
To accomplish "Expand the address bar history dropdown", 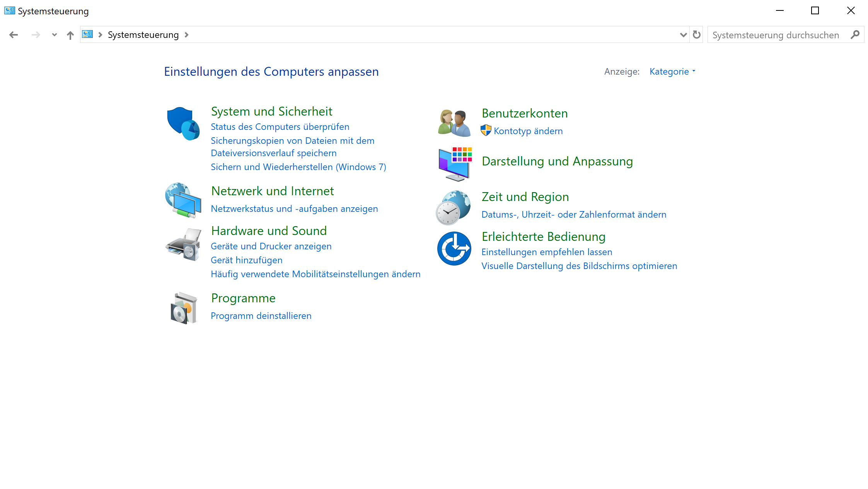I will 683,35.
